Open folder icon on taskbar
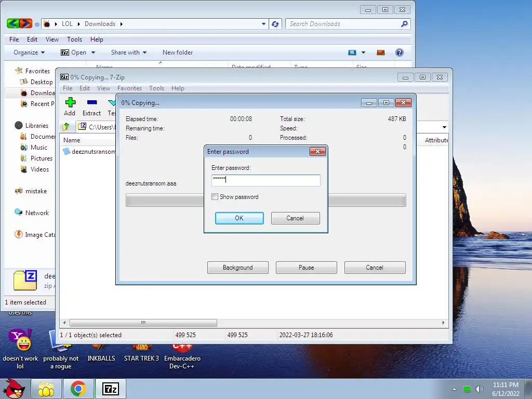 point(46,389)
